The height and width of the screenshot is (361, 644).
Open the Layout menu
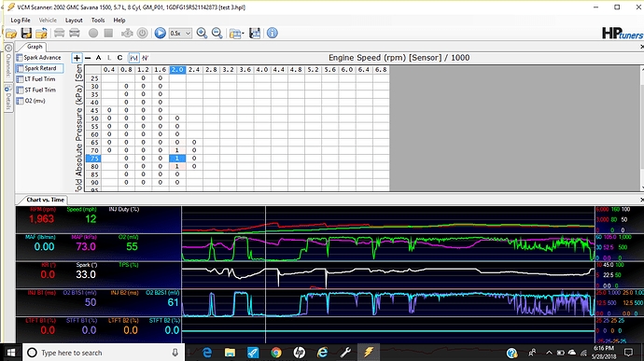(74, 21)
